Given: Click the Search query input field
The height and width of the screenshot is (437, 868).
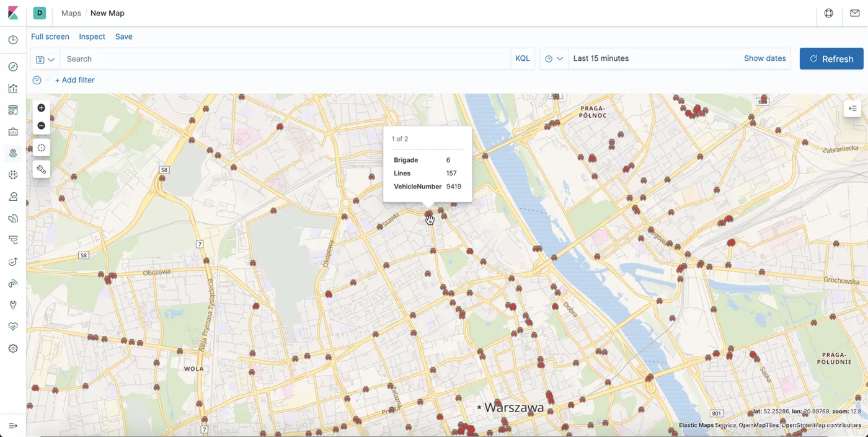Looking at the screenshot, I should tap(285, 59).
